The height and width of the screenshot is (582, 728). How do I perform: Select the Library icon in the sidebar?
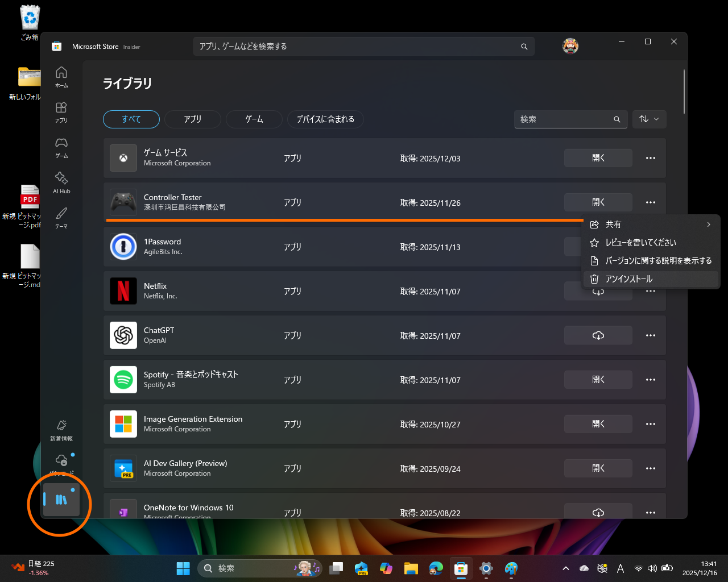pyautogui.click(x=61, y=500)
